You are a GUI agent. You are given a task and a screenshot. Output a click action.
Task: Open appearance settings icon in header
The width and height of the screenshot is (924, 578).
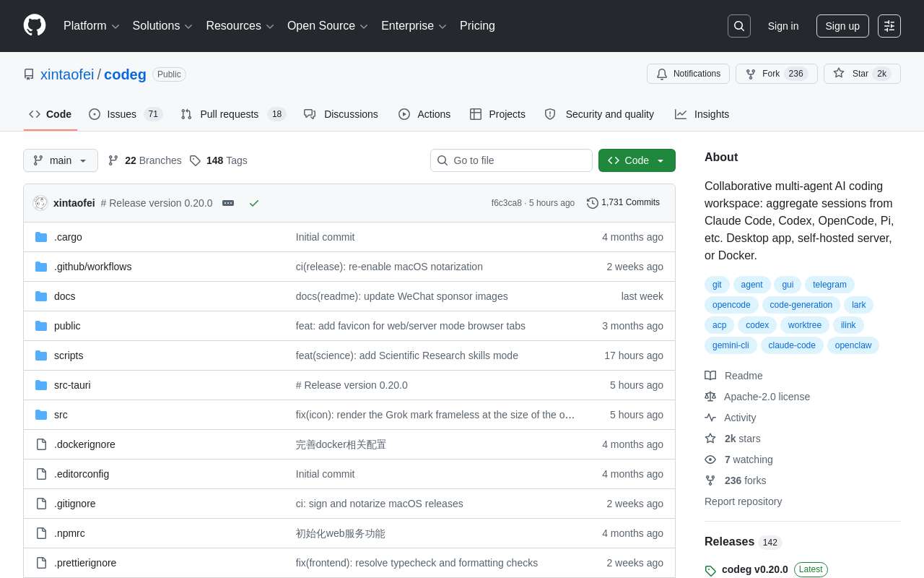pos(889,26)
